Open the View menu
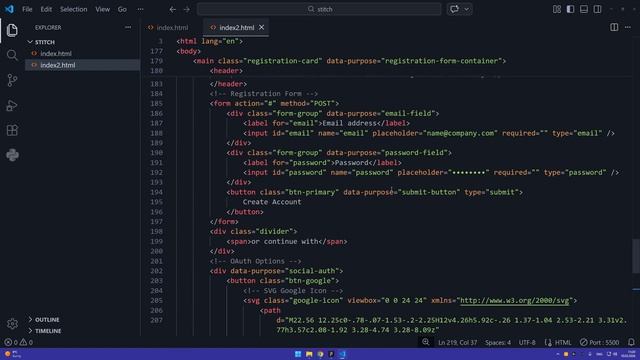This screenshot has width=640, height=360. point(102,9)
